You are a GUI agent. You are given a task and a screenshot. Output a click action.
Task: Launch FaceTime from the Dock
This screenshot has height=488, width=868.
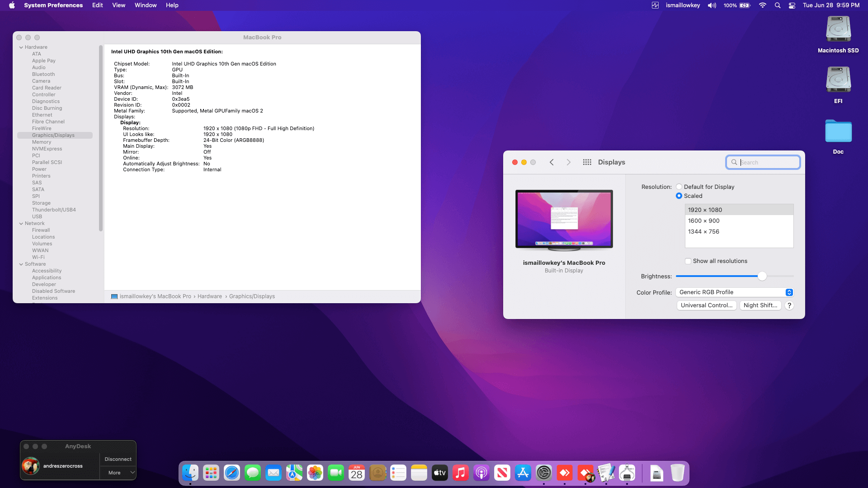336,473
